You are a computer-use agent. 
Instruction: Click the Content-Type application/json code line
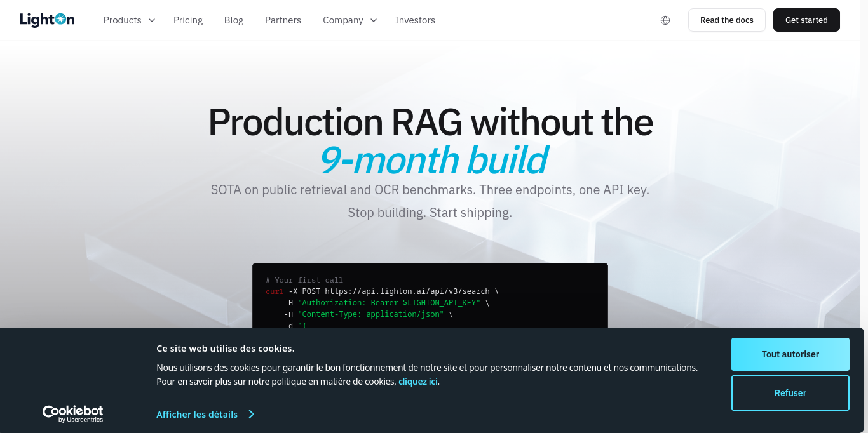369,314
